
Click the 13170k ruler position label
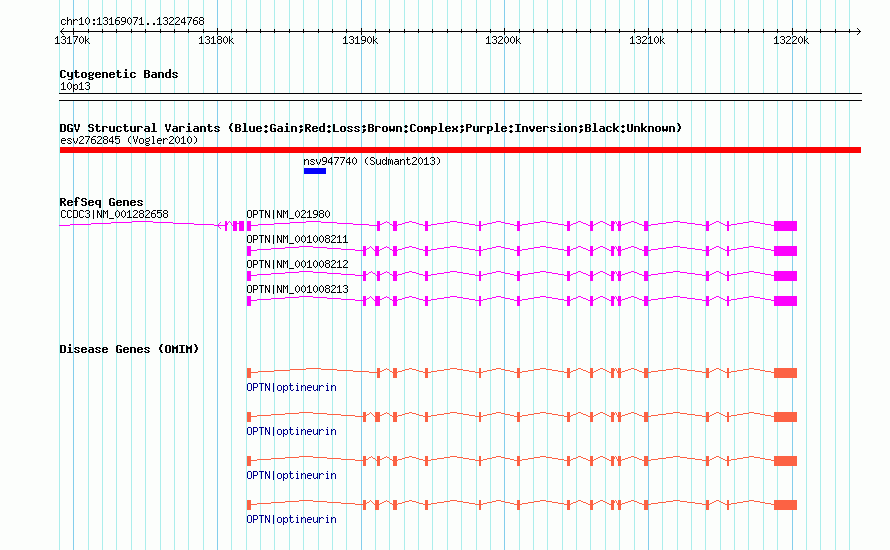(x=72, y=40)
